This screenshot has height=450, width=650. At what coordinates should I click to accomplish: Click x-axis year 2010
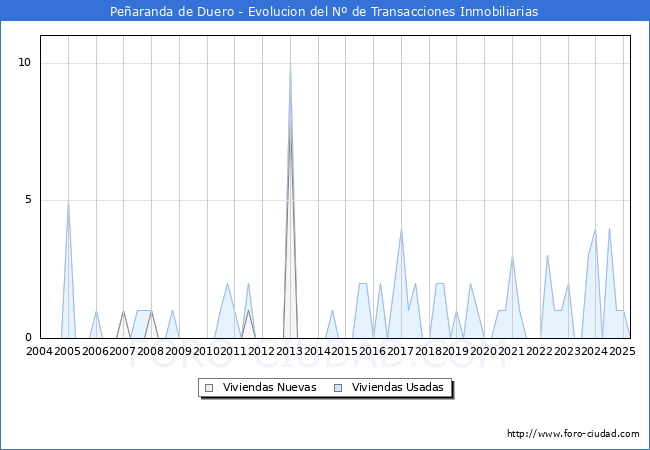coord(206,351)
